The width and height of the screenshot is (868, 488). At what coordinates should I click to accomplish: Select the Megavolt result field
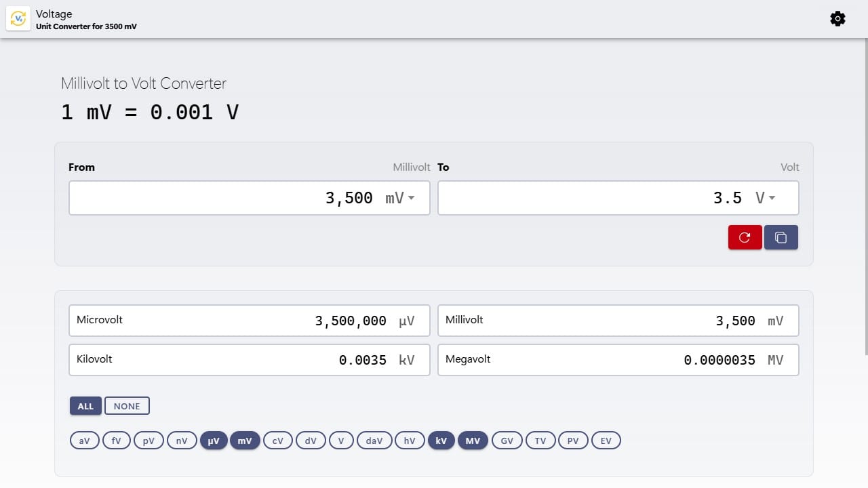pyautogui.click(x=618, y=359)
